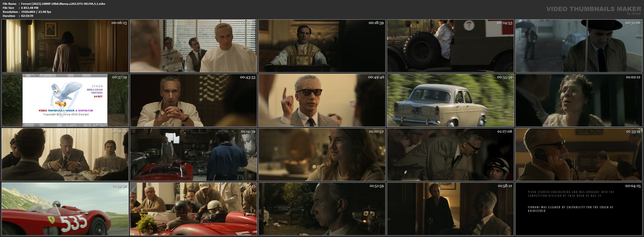Click the Video Thumbnails Maker watermark
Image resolution: width=644 pixels, height=237 pixels.
click(593, 10)
